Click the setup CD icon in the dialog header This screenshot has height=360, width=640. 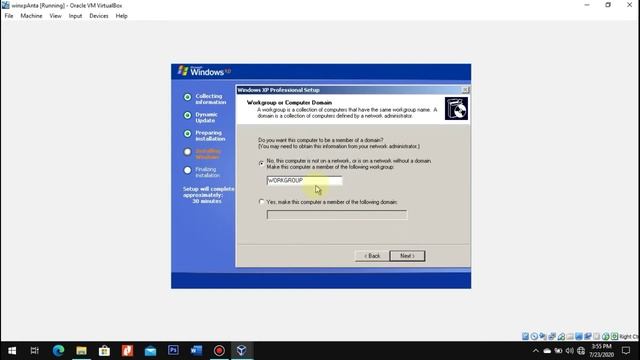click(456, 109)
